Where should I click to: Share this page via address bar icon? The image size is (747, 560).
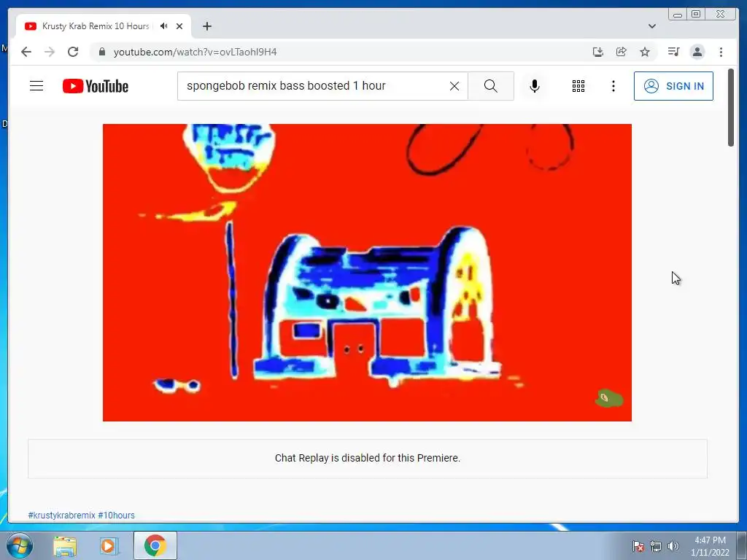point(622,52)
